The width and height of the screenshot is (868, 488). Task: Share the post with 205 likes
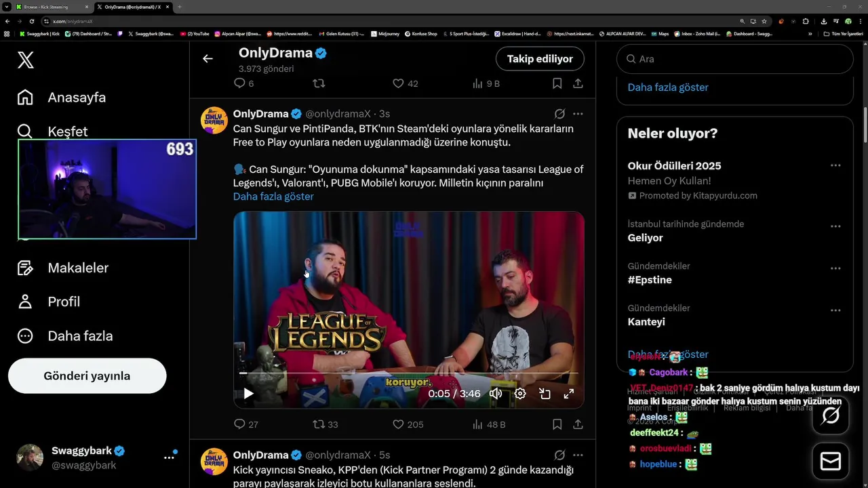tap(578, 424)
